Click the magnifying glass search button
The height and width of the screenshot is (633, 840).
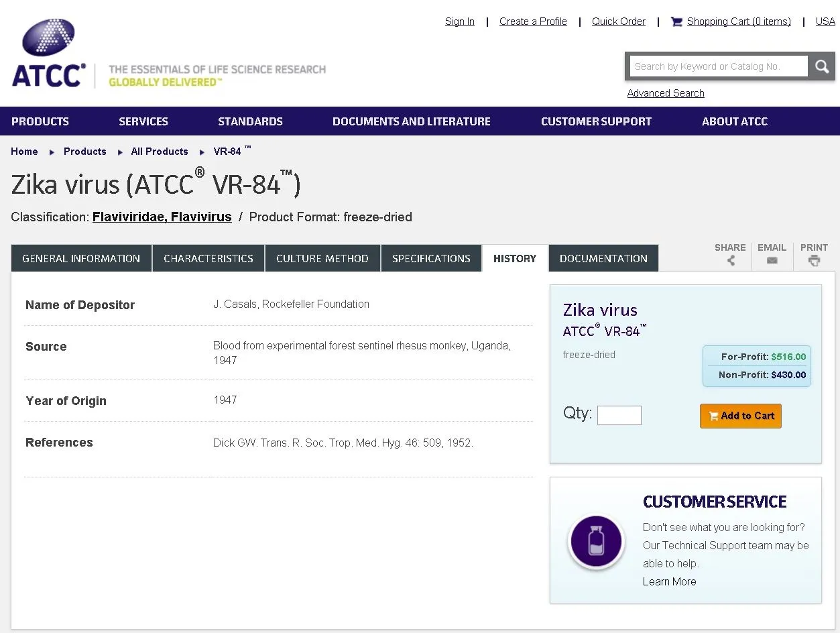click(x=822, y=66)
